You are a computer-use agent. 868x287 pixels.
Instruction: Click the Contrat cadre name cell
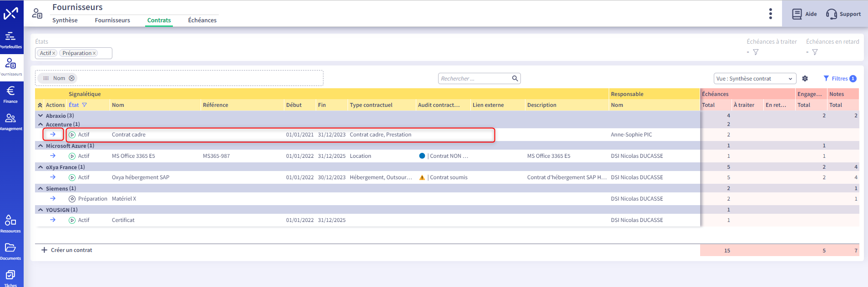tap(129, 135)
